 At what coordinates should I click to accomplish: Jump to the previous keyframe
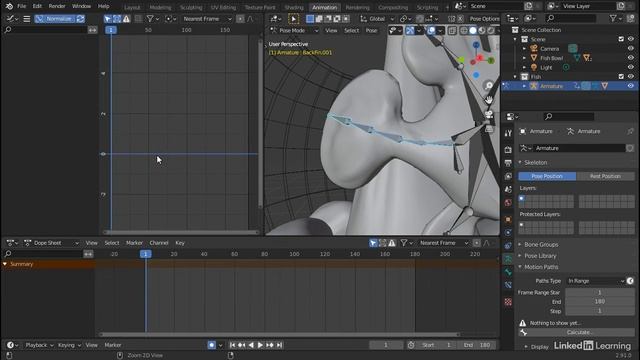(x=242, y=345)
